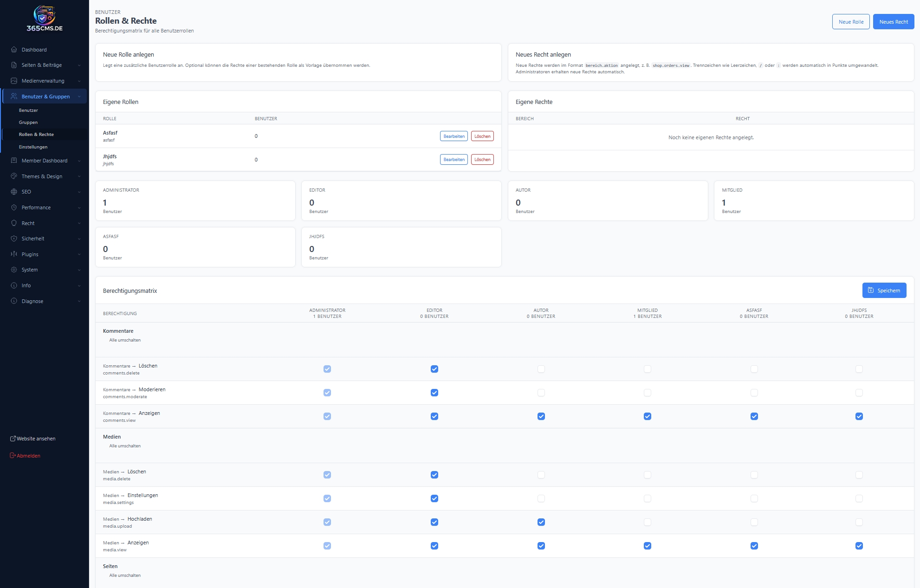Click the SEO globe icon

[x=14, y=192]
